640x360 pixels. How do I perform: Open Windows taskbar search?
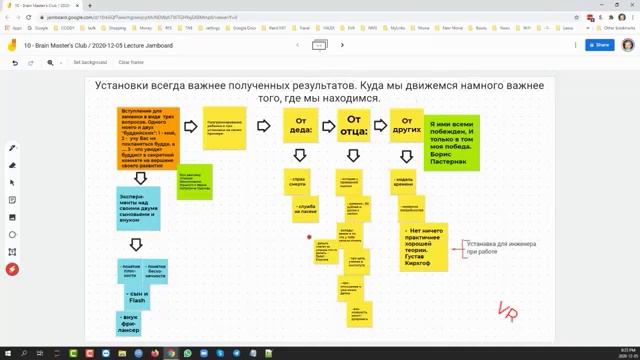point(24,353)
